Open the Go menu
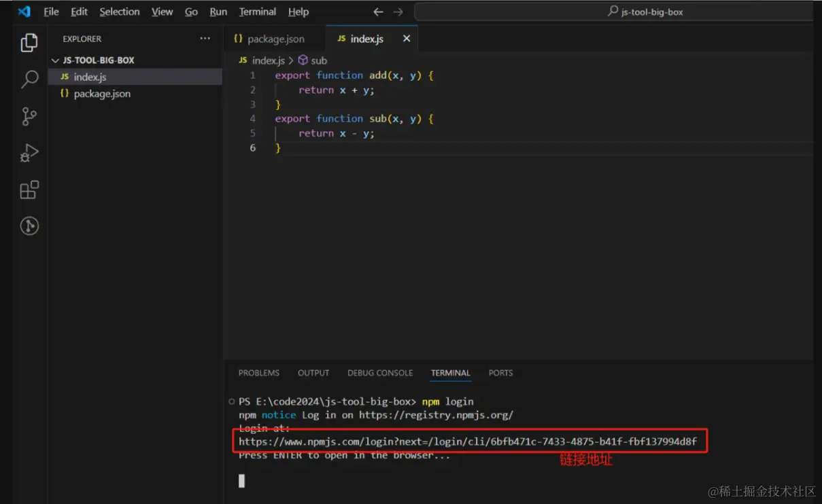 pyautogui.click(x=191, y=12)
